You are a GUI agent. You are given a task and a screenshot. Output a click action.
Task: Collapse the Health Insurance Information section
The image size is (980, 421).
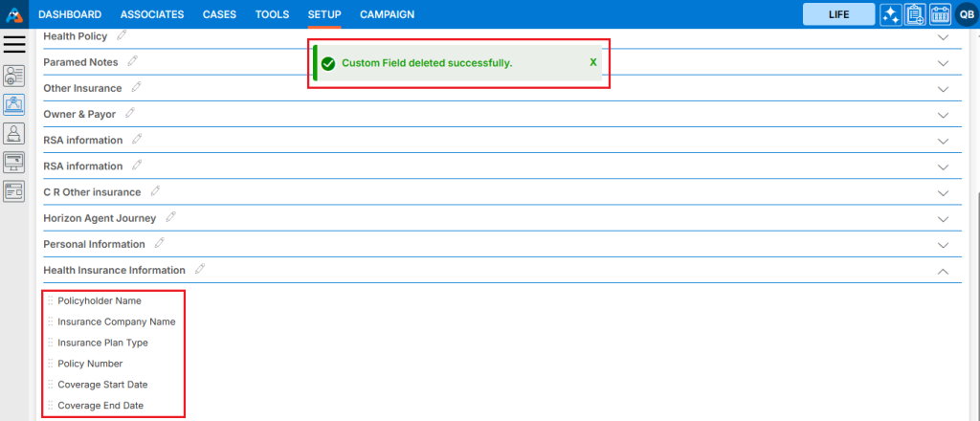click(943, 271)
